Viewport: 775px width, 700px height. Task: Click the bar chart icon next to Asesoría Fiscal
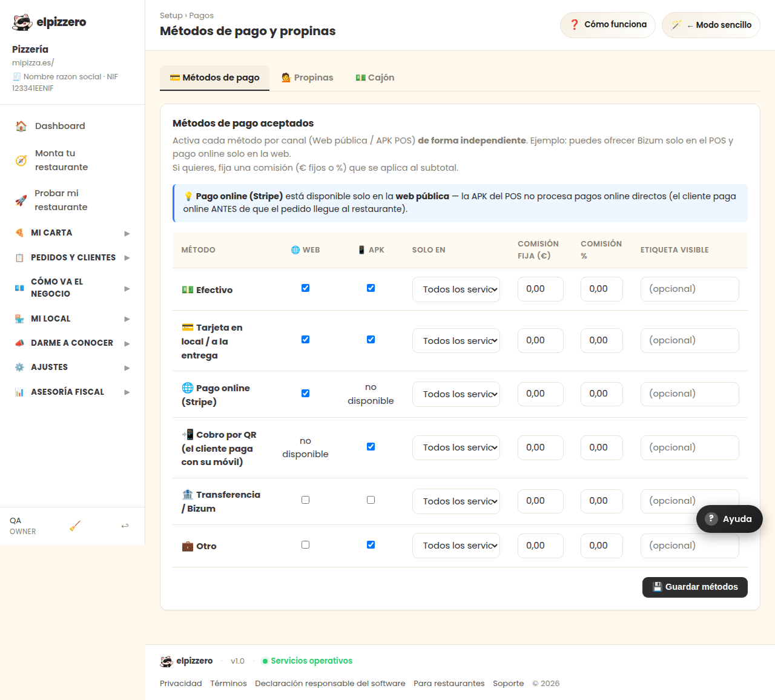point(19,392)
